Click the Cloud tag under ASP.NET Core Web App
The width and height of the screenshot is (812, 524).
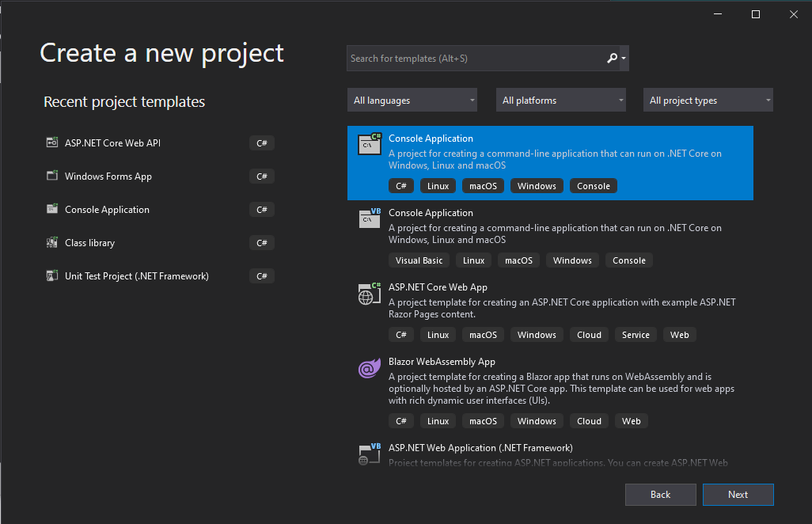[590, 335]
